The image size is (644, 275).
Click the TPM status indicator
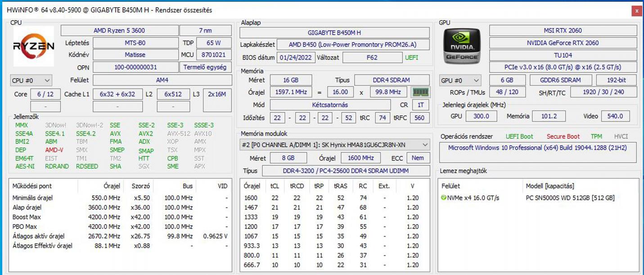pyautogui.click(x=596, y=136)
